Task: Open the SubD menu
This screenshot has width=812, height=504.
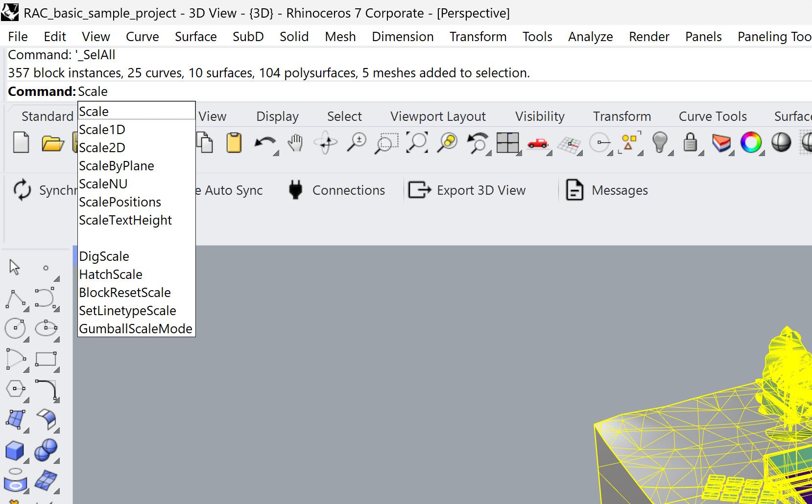Action: tap(248, 37)
